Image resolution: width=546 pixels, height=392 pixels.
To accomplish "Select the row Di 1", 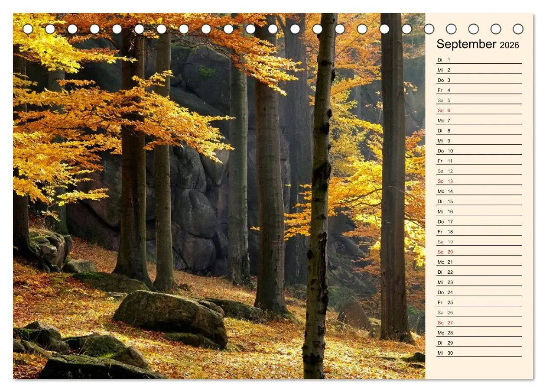I will coord(479,59).
